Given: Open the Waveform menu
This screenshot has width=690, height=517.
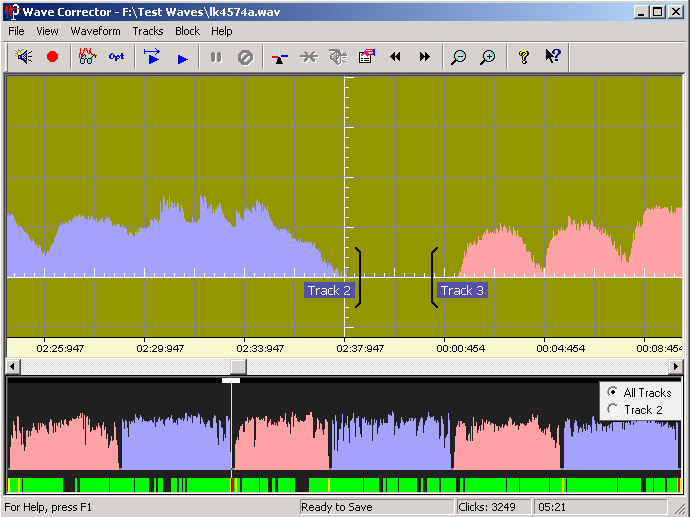Looking at the screenshot, I should [96, 31].
